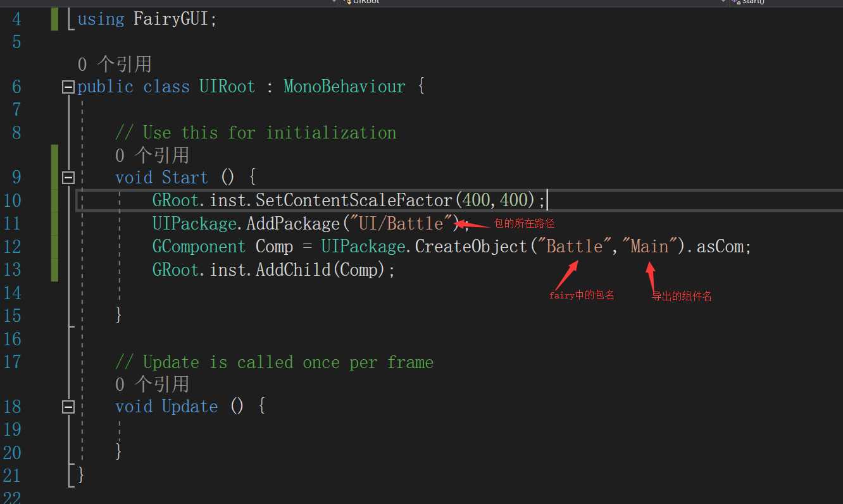This screenshot has height=504, width=843.
Task: Click the MonoBehaviour base class name
Action: [x=344, y=87]
